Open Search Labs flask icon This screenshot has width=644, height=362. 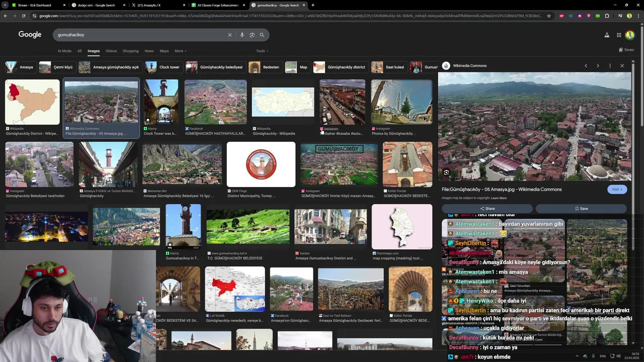(606, 35)
